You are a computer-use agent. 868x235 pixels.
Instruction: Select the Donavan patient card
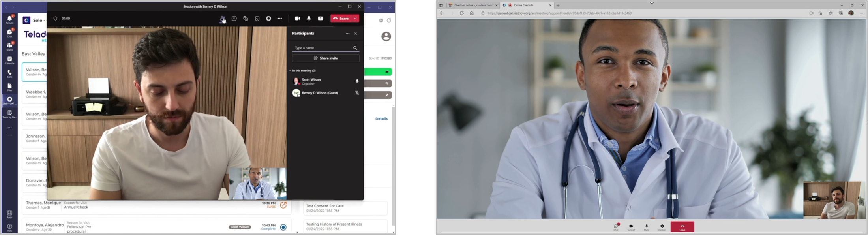(x=34, y=182)
